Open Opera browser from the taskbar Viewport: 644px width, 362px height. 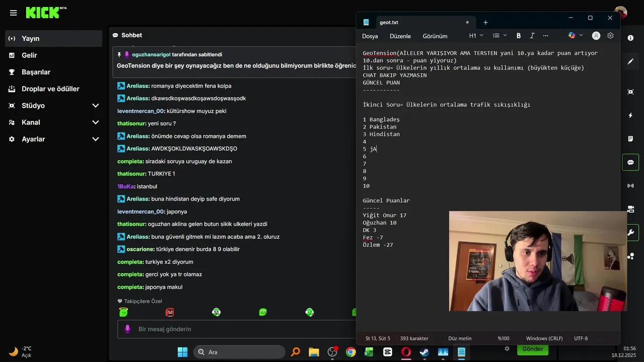[x=406, y=352]
